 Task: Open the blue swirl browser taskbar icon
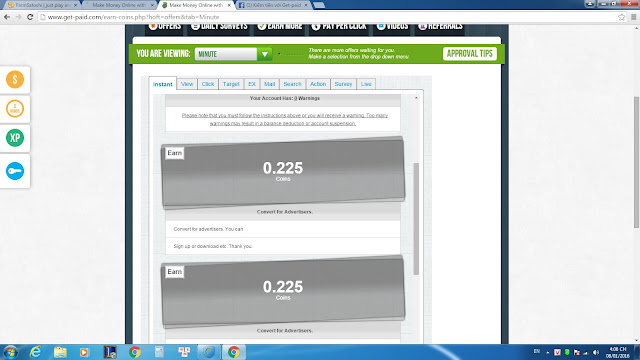click(x=209, y=352)
